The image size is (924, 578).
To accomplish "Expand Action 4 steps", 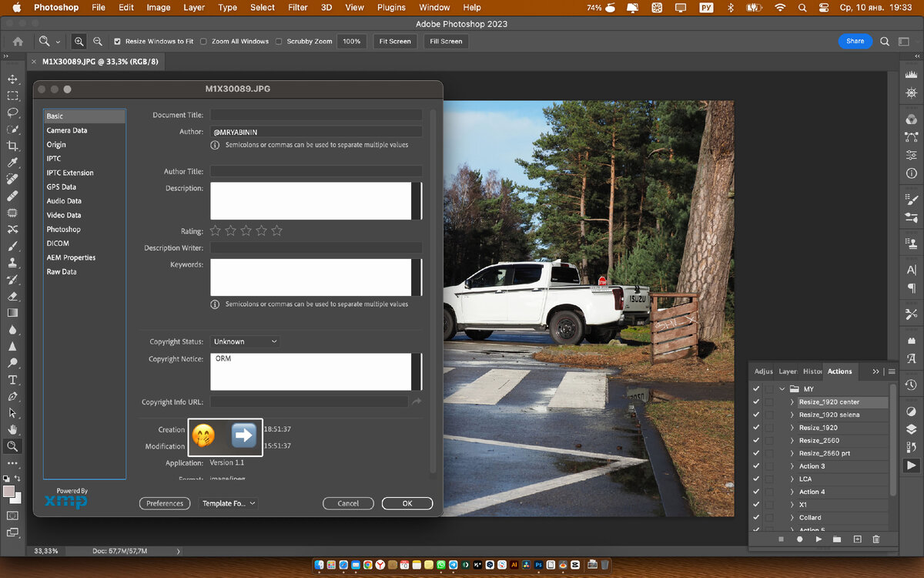I will click(x=792, y=492).
